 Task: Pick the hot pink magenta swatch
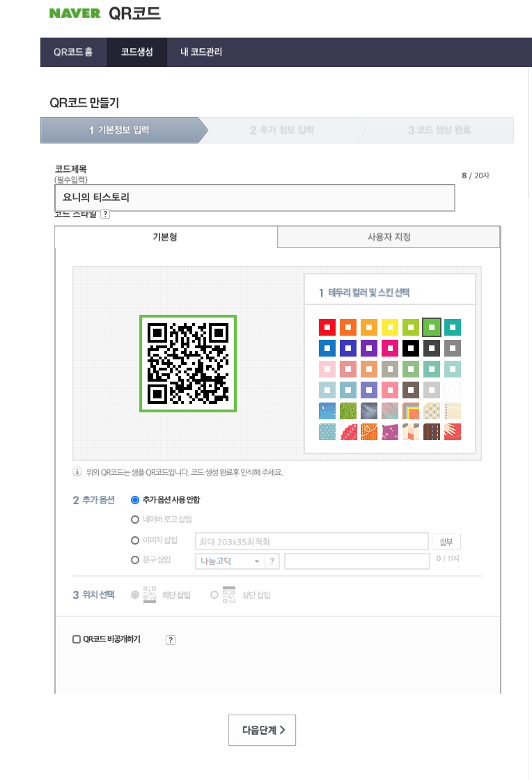[x=390, y=348]
